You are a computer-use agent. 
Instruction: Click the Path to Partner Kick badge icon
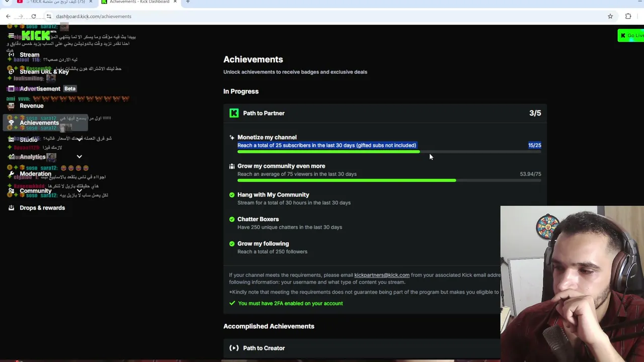234,113
